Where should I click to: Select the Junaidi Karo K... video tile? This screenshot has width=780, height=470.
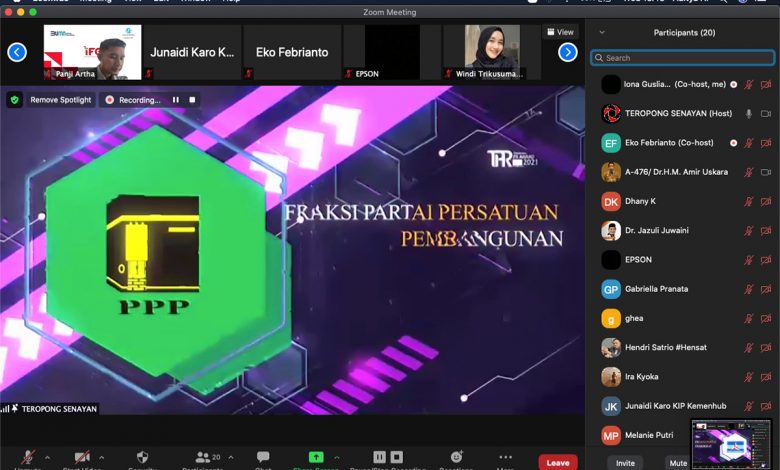click(192, 52)
